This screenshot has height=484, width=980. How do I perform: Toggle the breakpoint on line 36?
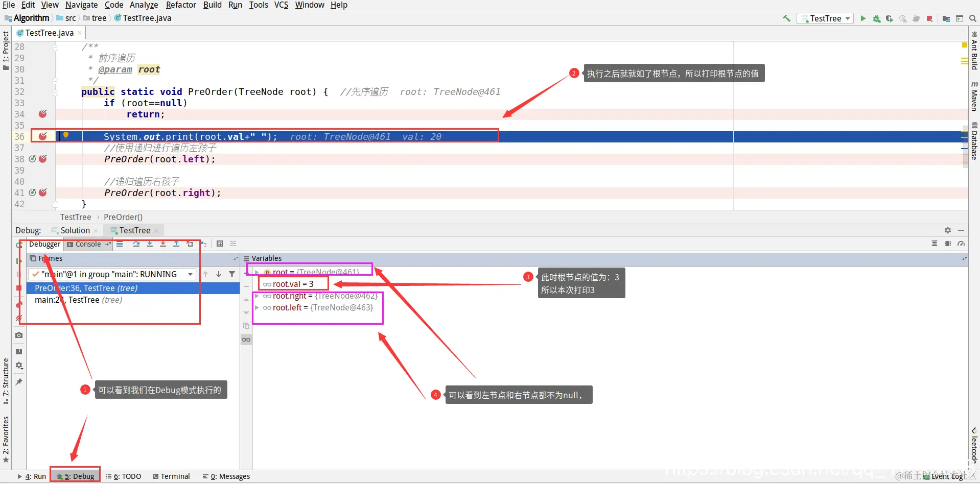pyautogui.click(x=43, y=136)
